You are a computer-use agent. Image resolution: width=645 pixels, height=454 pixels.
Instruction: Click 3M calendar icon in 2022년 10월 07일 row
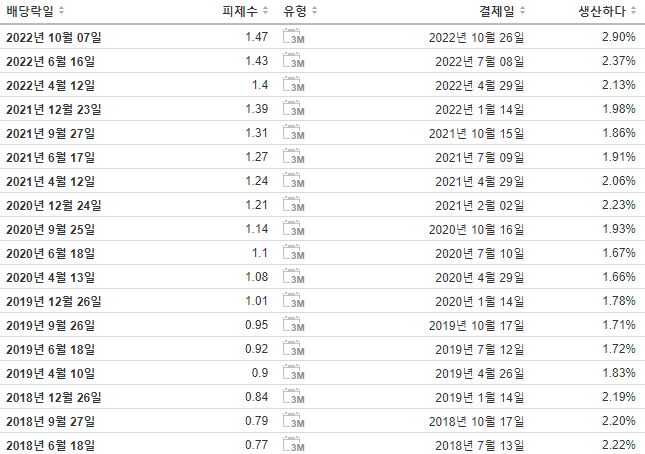pos(294,36)
